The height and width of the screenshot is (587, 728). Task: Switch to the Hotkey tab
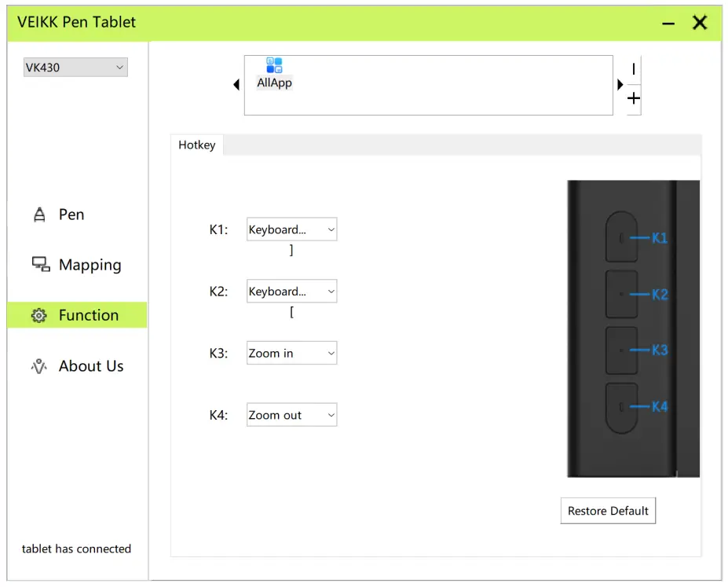point(196,145)
